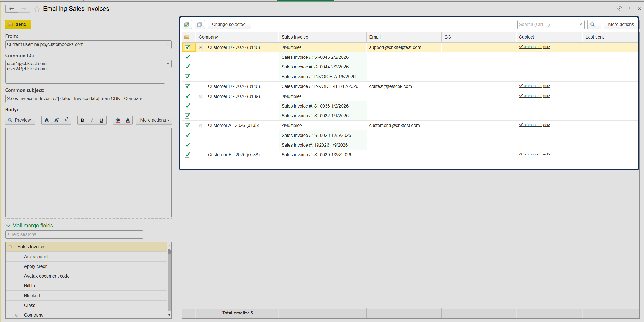Click the check all rows icon
Image resolution: width=644 pixels, height=322 pixels.
(x=187, y=25)
